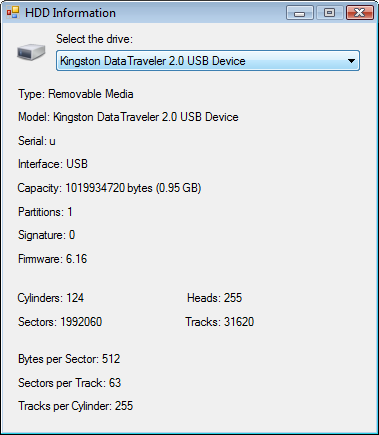Click the Capacity bytes value line
Viewport: 379px width, 435px height.
[109, 188]
